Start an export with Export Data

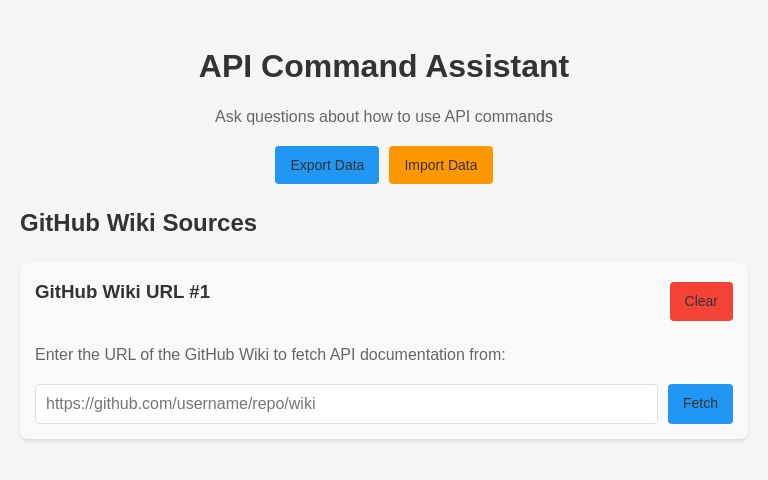coord(327,165)
